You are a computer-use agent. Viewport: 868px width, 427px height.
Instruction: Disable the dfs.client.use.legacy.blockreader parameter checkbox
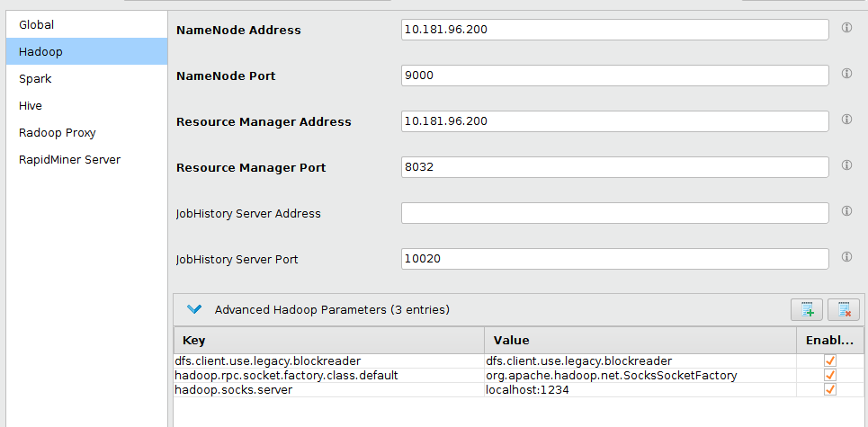(830, 360)
